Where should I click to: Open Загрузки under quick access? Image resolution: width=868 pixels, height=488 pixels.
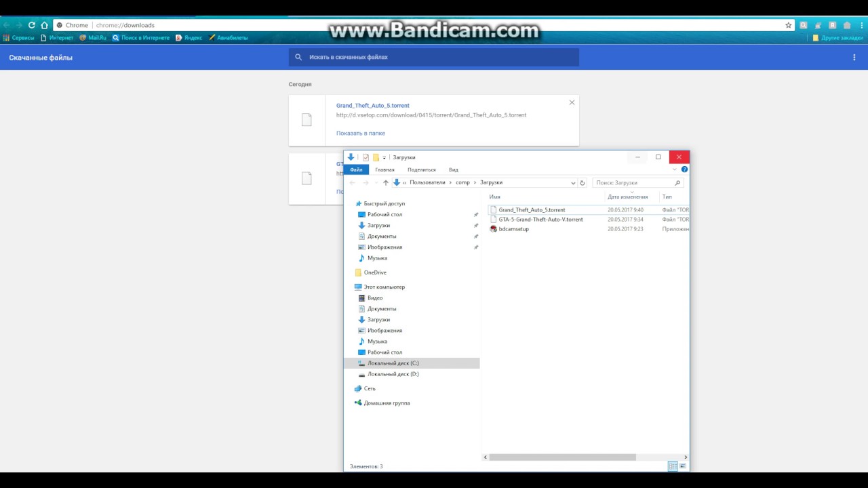(378, 225)
